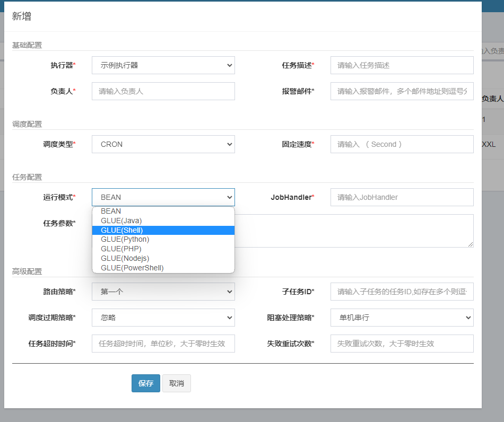Open the 阻塞处理策略 dropdown

click(402, 318)
